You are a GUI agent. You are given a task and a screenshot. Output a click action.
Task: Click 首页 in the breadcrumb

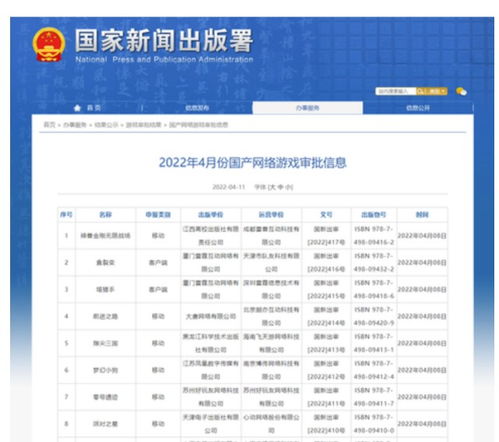tap(49, 125)
